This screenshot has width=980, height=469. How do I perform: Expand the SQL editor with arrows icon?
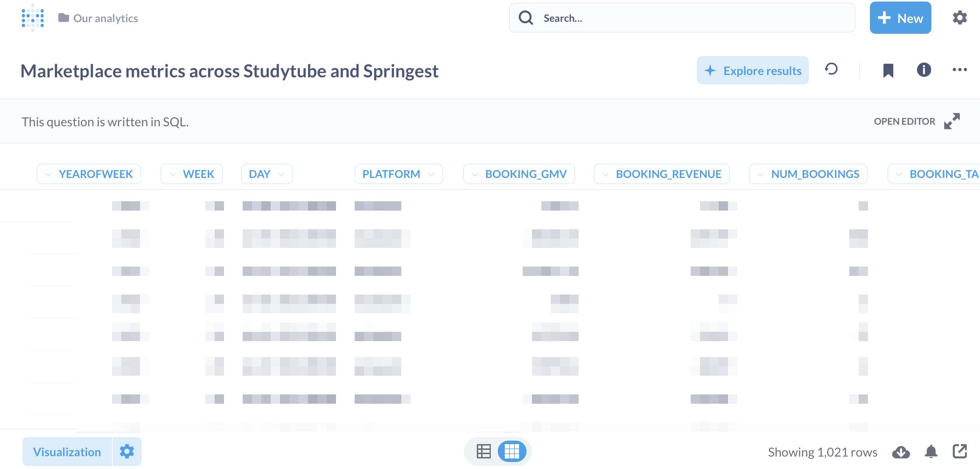(952, 121)
